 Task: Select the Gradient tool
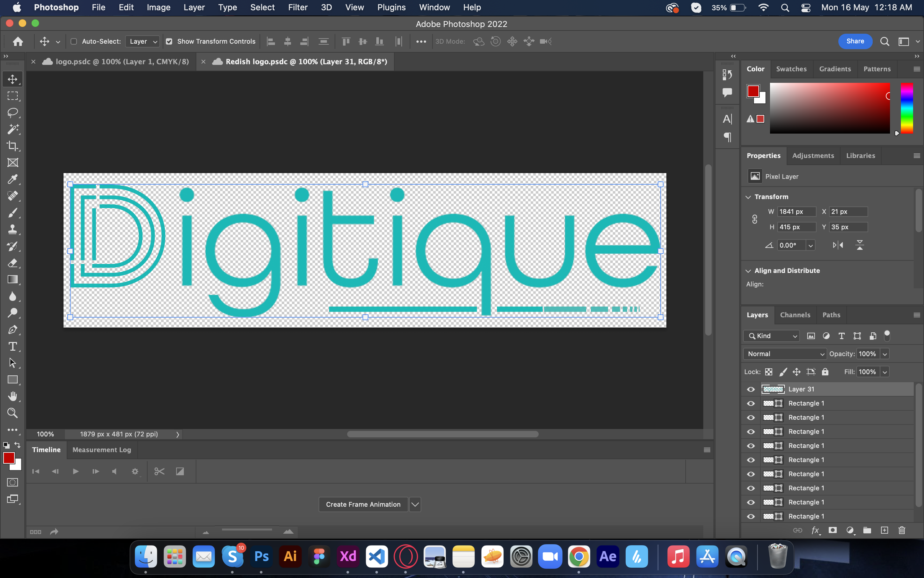pos(13,279)
